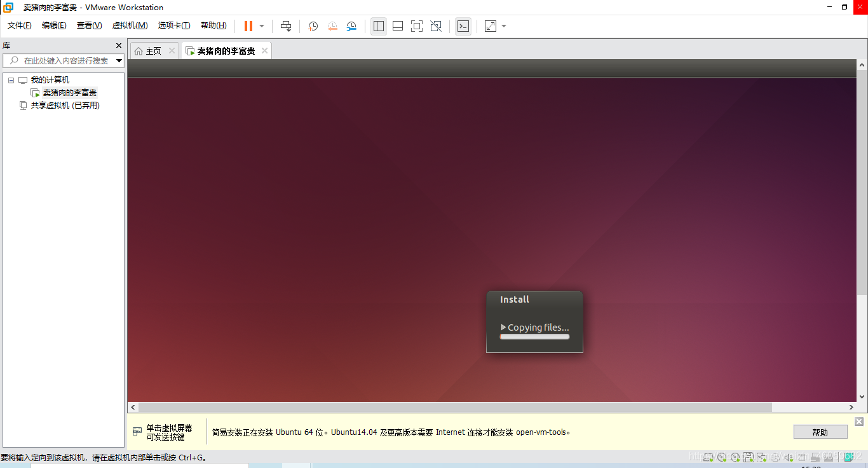This screenshot has height=468, width=868.
Task: Enter full screen mode
Action: [x=417, y=26]
